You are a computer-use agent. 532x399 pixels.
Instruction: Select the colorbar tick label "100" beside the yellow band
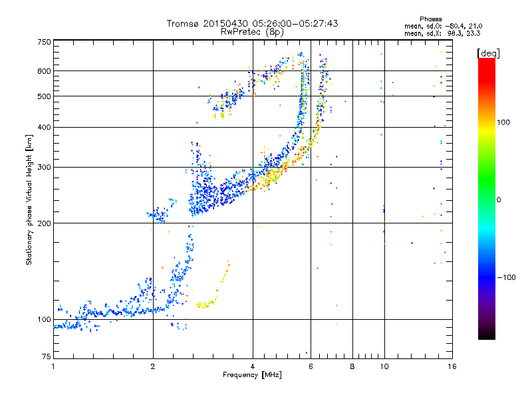pos(503,122)
